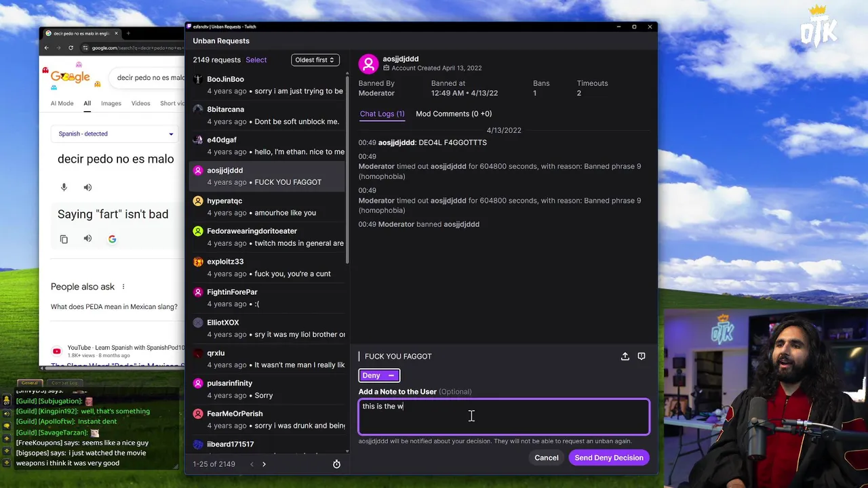The height and width of the screenshot is (488, 868).
Task: Copy the English translation text
Action: click(x=64, y=239)
